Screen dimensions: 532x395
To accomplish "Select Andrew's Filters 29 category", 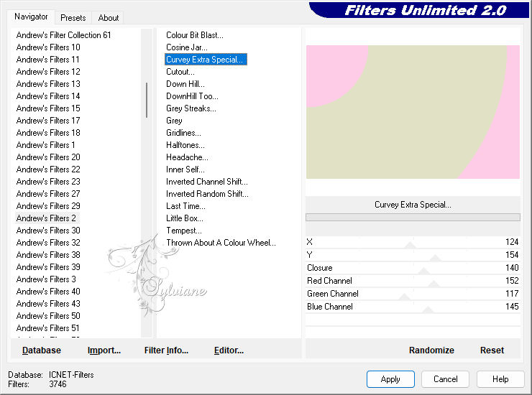I will coord(48,206).
